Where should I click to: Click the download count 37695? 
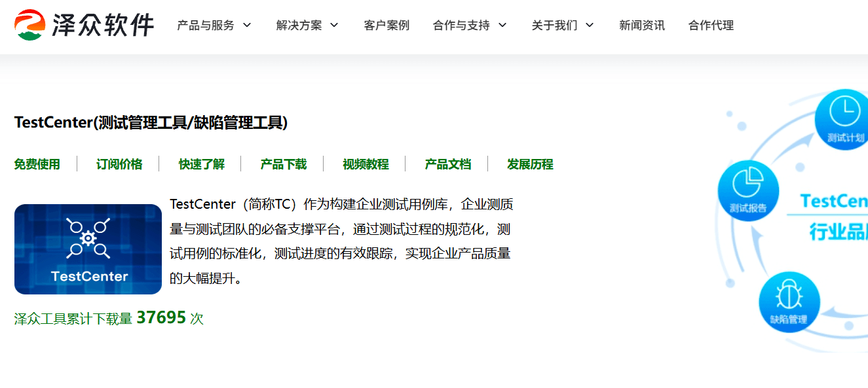click(161, 317)
